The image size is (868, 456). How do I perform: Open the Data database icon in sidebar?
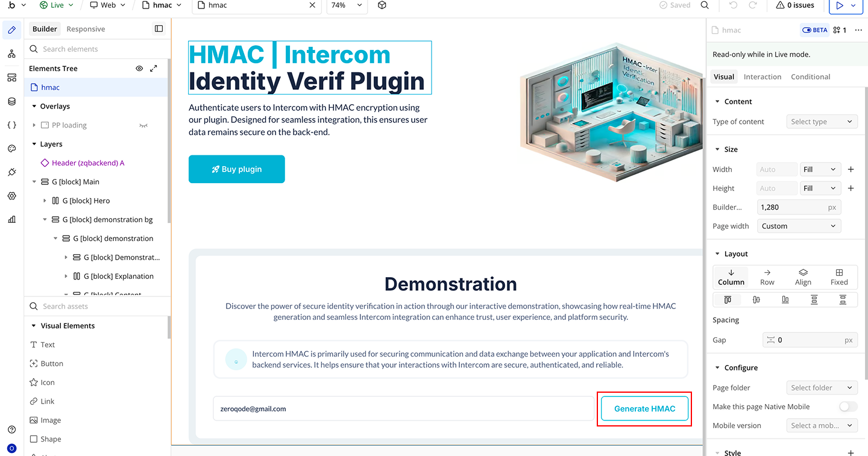coord(11,101)
